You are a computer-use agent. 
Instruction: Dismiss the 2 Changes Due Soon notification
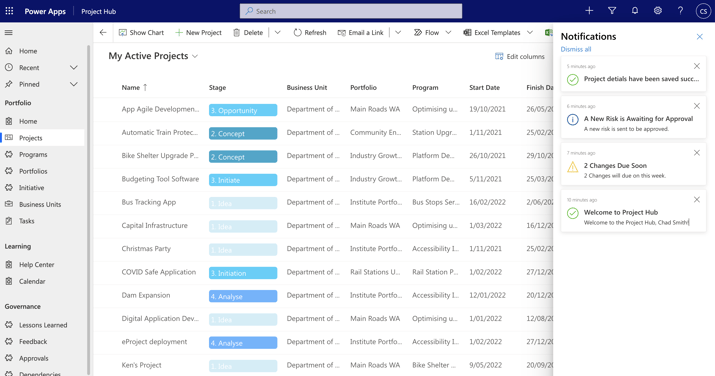coord(697,153)
